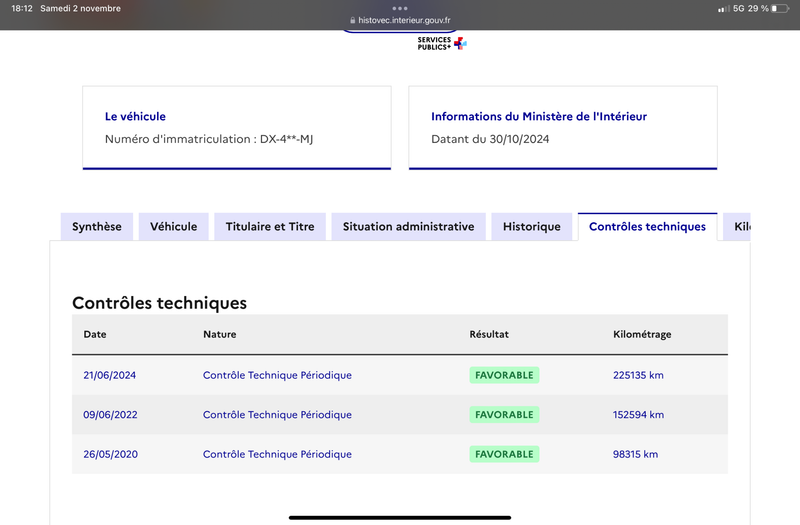Image resolution: width=800 pixels, height=525 pixels.
Task: Click the Datant du 30/10/2024 text
Action: [x=490, y=139]
